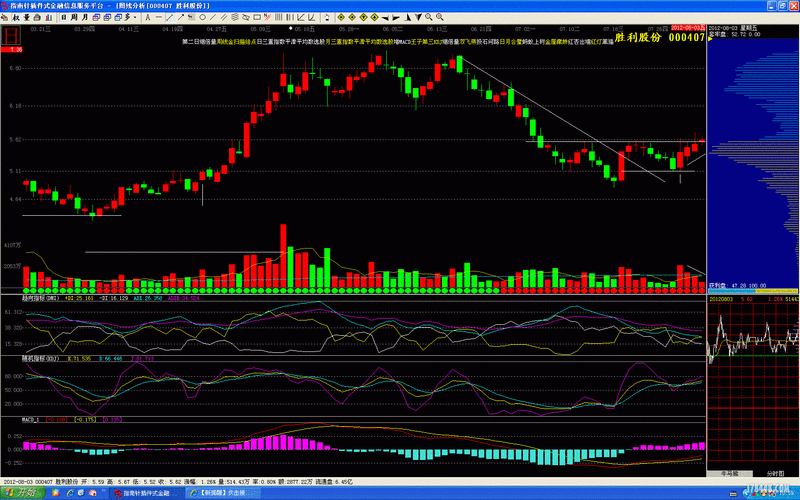Select the circle drawing tool
800x500 pixels.
pos(203,17)
